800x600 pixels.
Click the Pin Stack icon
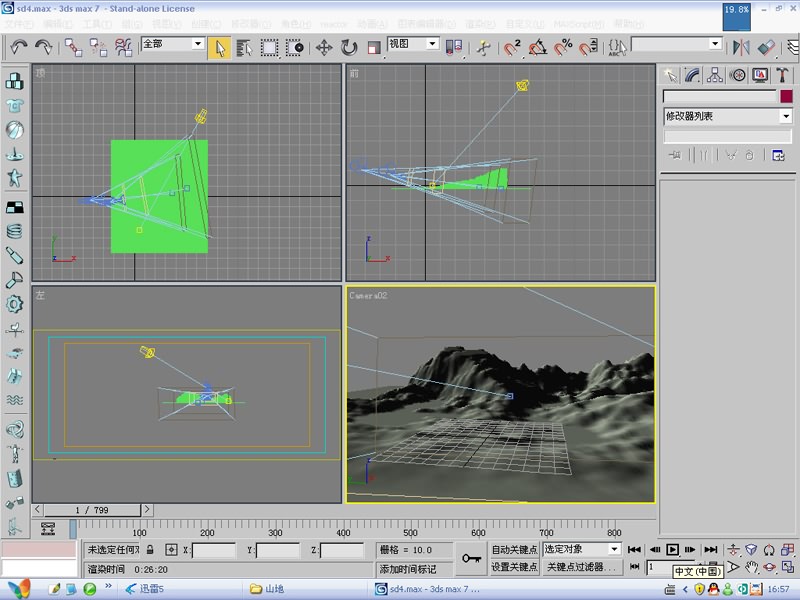[x=674, y=155]
